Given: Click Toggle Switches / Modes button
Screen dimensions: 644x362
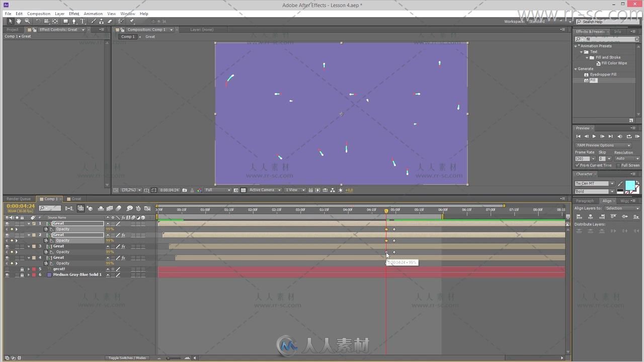Looking at the screenshot, I should pos(127,358).
